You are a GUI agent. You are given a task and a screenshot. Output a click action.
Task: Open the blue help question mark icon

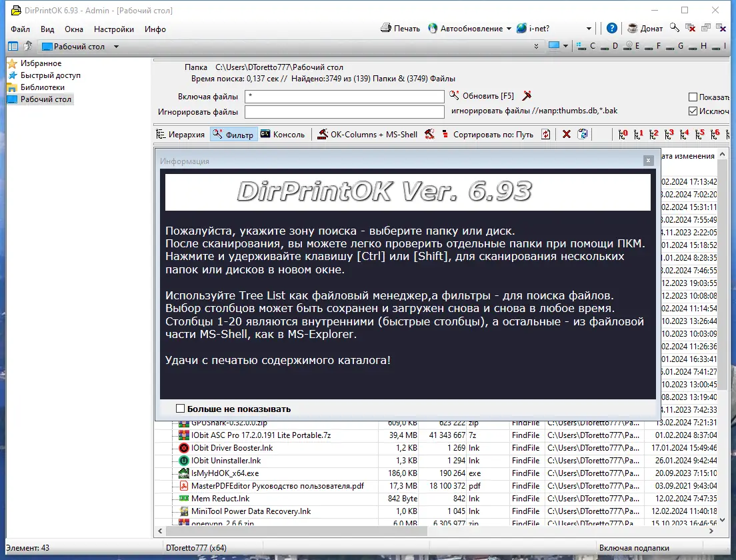[x=611, y=28]
